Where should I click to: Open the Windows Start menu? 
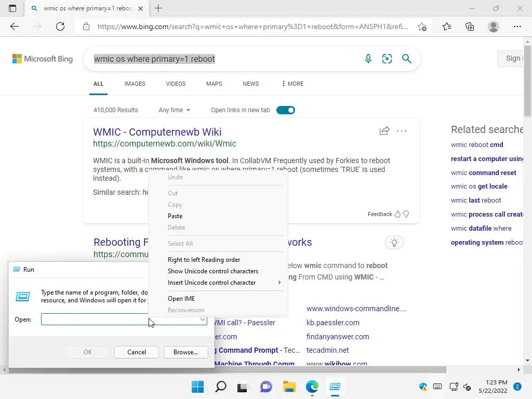point(197,387)
